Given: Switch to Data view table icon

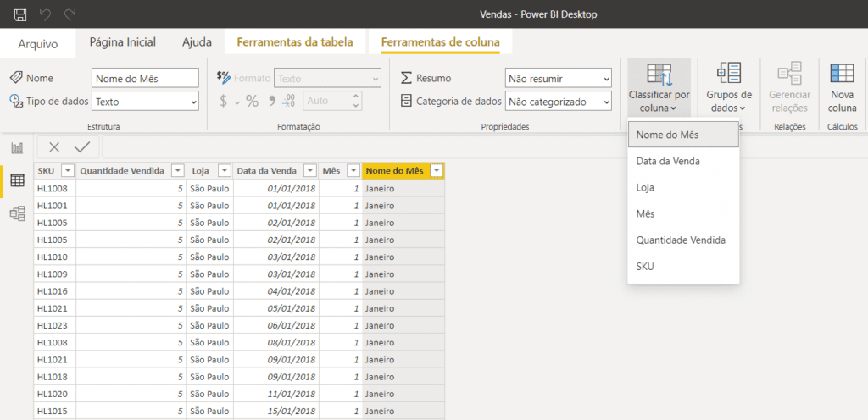Looking at the screenshot, I should point(16,180).
